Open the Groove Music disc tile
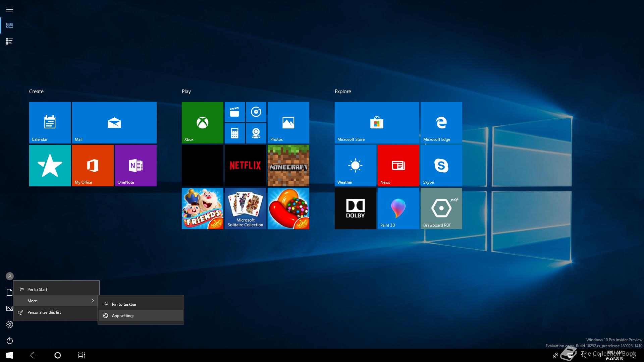The height and width of the screenshot is (362, 644). click(256, 112)
